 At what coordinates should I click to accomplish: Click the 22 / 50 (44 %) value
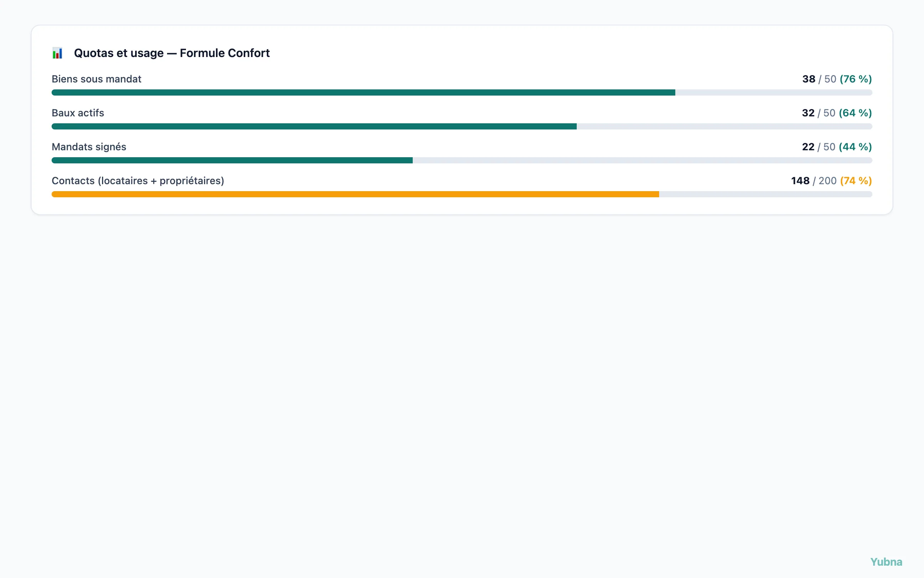pyautogui.click(x=837, y=147)
